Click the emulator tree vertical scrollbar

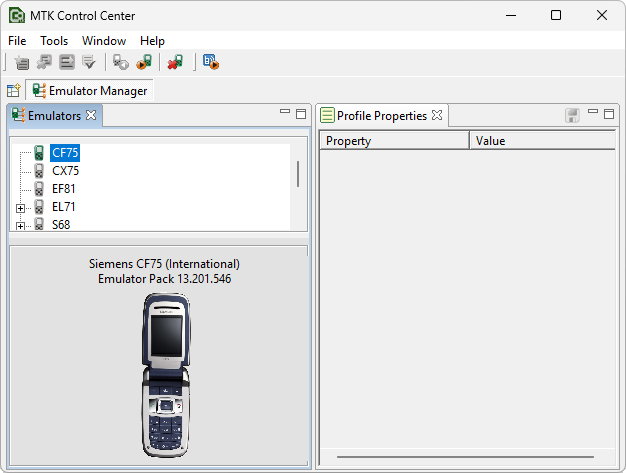pyautogui.click(x=298, y=174)
